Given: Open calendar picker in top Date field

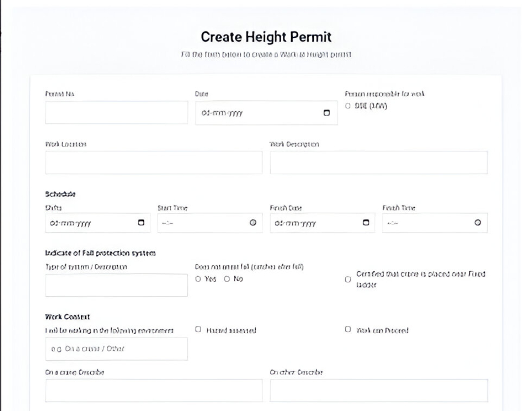Looking at the screenshot, I should [x=326, y=113].
